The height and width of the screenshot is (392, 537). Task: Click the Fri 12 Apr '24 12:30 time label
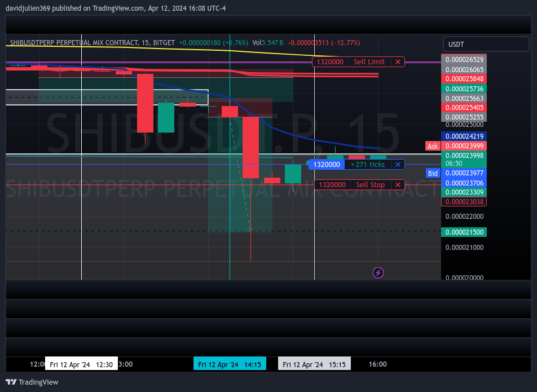point(81,364)
